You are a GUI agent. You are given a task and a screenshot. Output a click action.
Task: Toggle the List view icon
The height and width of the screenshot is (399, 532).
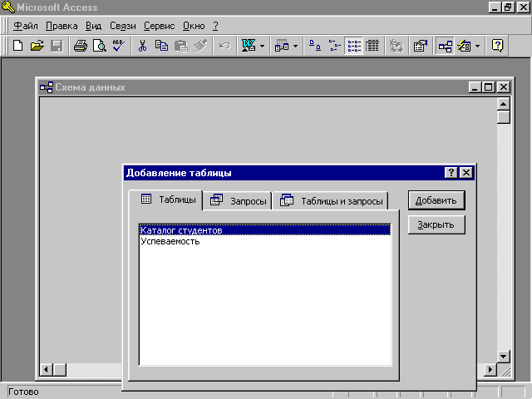354,46
